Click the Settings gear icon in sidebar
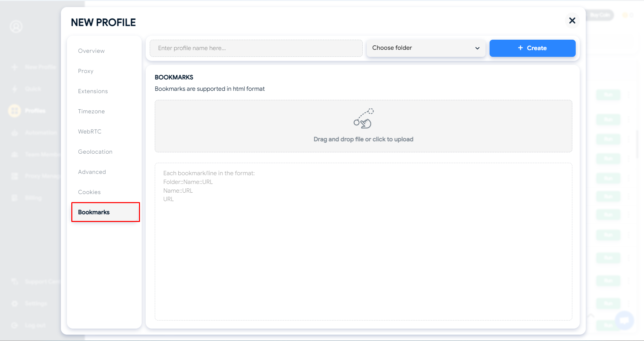 tap(14, 304)
